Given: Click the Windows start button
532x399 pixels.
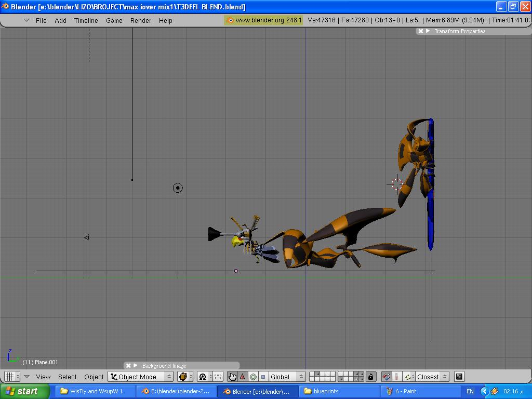Looking at the screenshot, I should pos(25,391).
